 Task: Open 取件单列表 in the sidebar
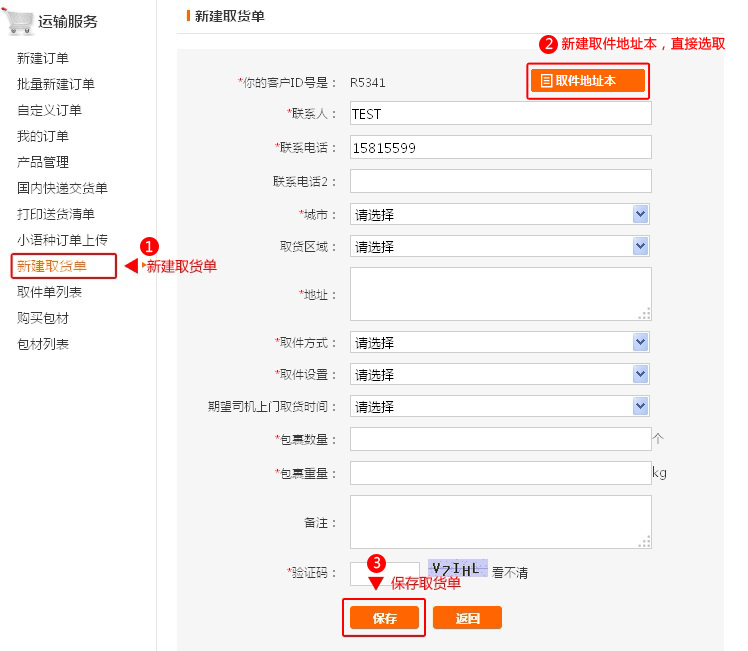(x=50, y=293)
